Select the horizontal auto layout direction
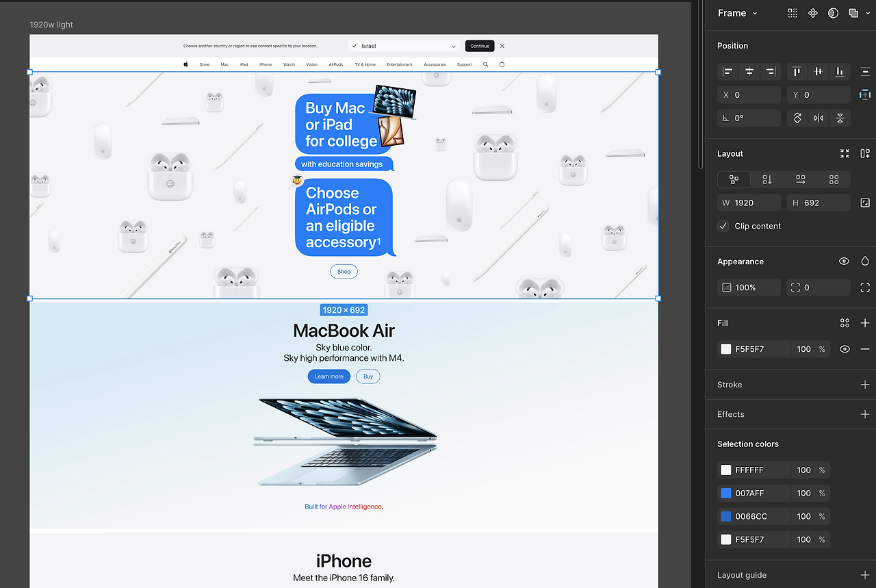This screenshot has height=588, width=876. [x=801, y=179]
